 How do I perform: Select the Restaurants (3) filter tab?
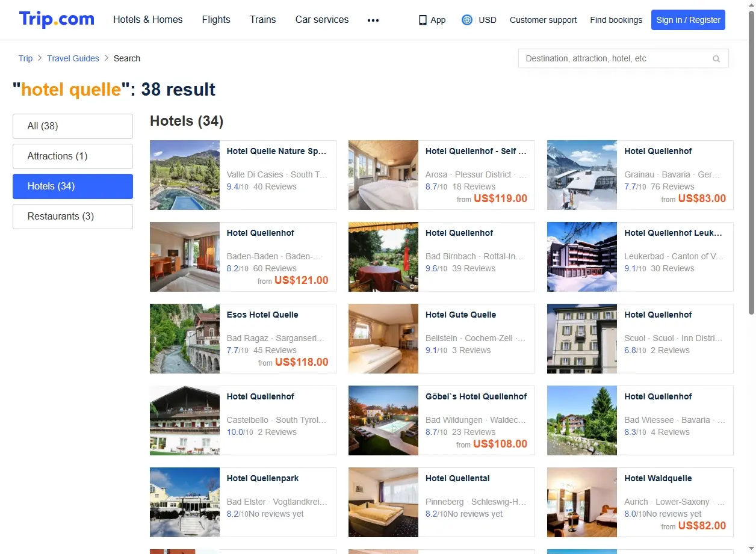click(73, 217)
